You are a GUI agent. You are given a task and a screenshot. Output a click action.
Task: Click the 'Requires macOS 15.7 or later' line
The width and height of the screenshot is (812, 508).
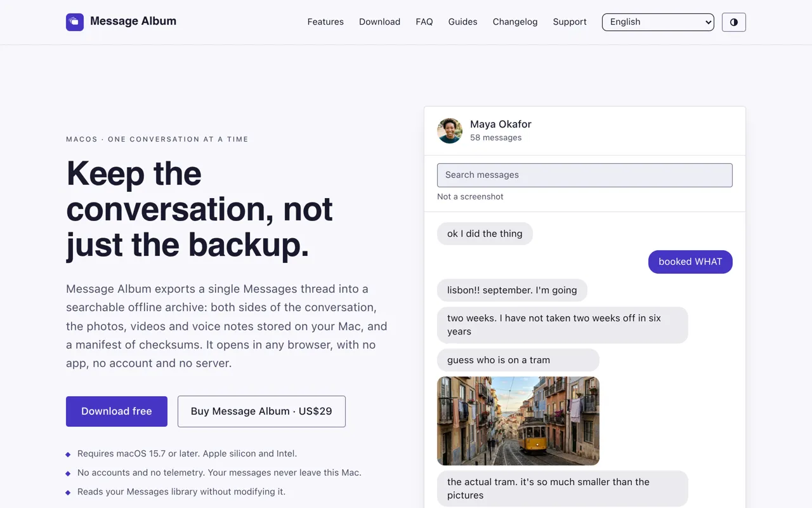click(x=187, y=453)
